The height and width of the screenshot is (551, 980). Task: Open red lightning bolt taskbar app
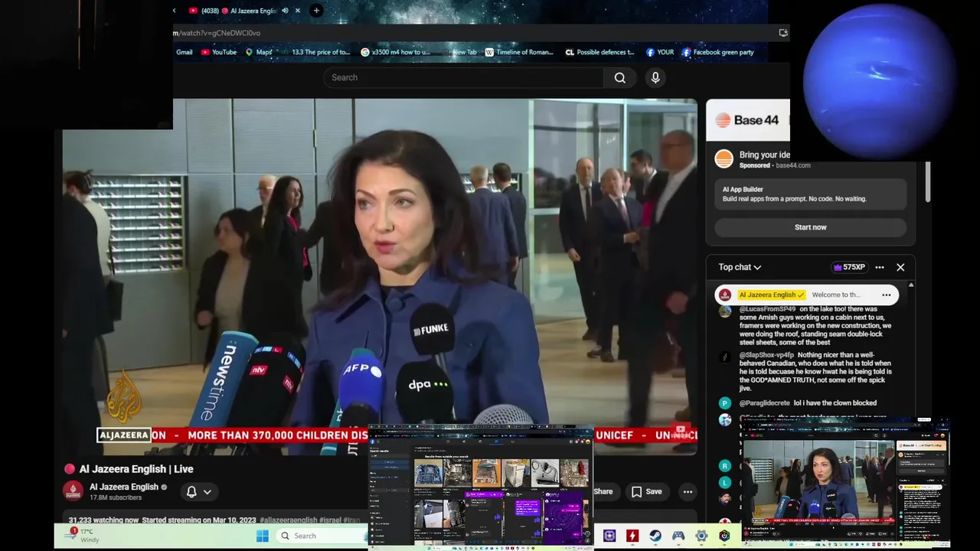[632, 536]
